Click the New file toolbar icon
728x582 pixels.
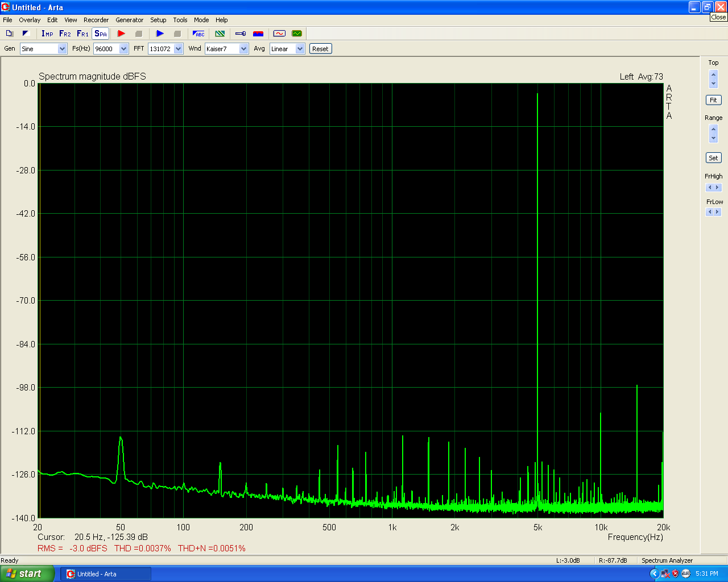9,34
